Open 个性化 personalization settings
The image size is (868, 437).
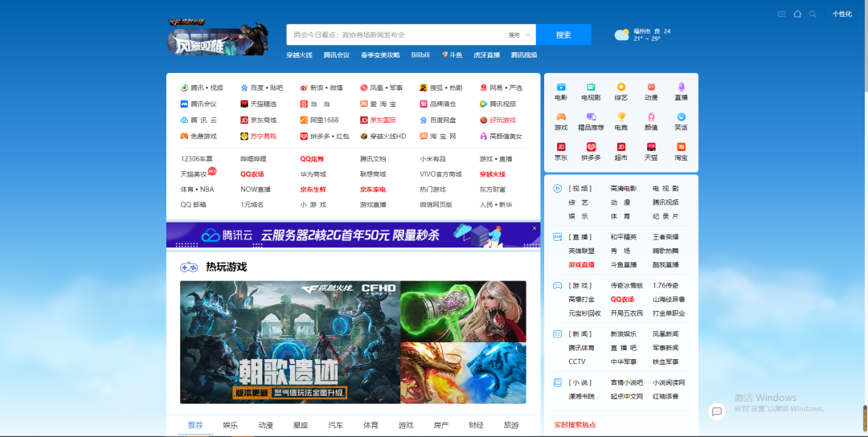[842, 14]
